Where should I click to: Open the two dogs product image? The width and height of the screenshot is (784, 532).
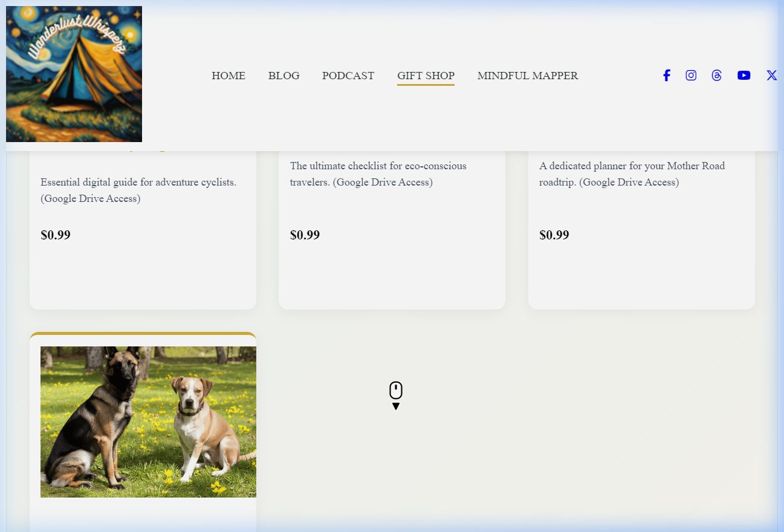148,422
